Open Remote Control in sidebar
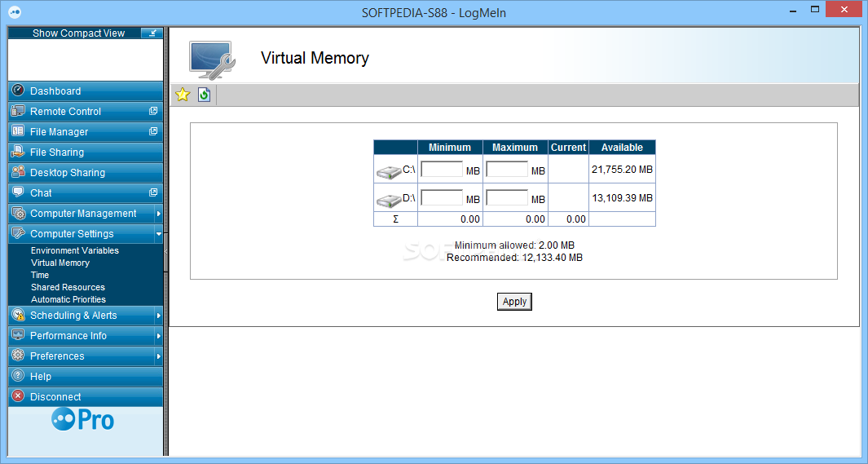Image resolution: width=868 pixels, height=464 pixels. (86, 111)
